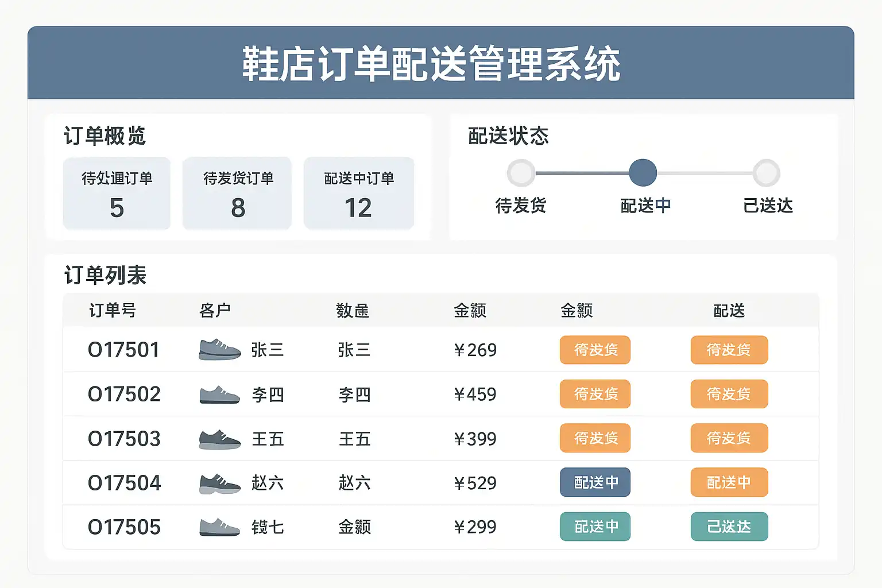Click shoe icon for order O17504
Image resolution: width=882 pixels, height=588 pixels.
(219, 483)
